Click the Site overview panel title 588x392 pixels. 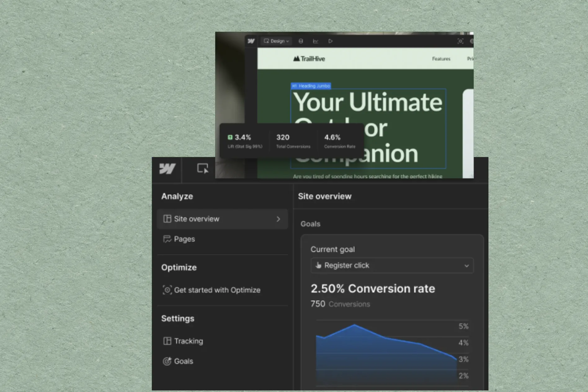point(325,196)
